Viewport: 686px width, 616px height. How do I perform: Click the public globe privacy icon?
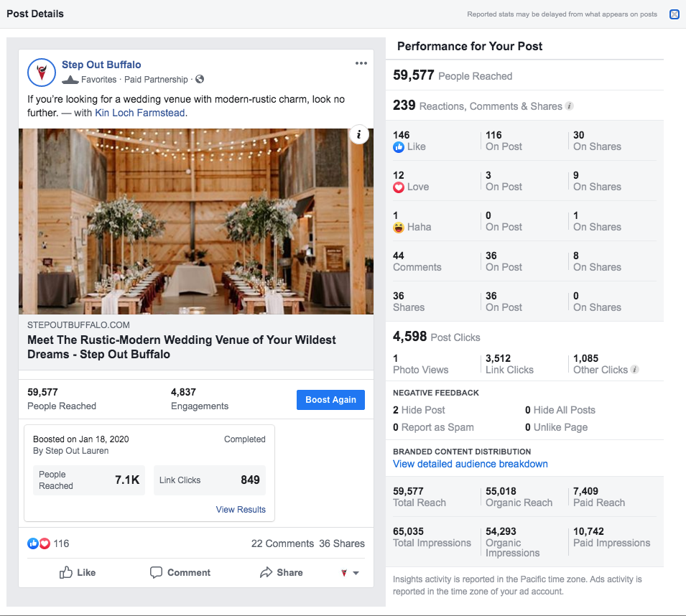coord(200,79)
